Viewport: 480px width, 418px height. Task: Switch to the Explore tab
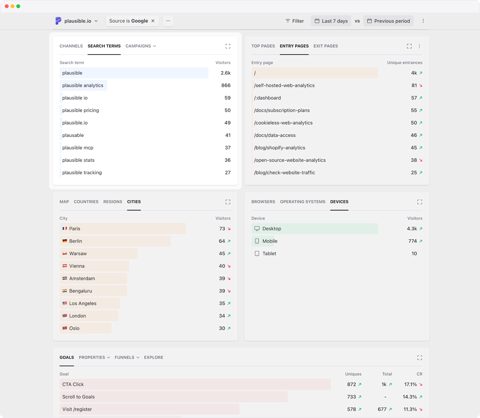pyautogui.click(x=153, y=357)
